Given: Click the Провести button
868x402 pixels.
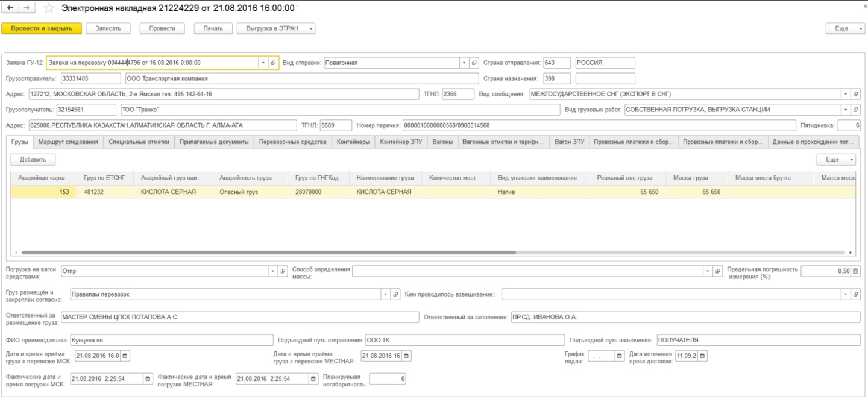Looking at the screenshot, I should (x=162, y=28).
